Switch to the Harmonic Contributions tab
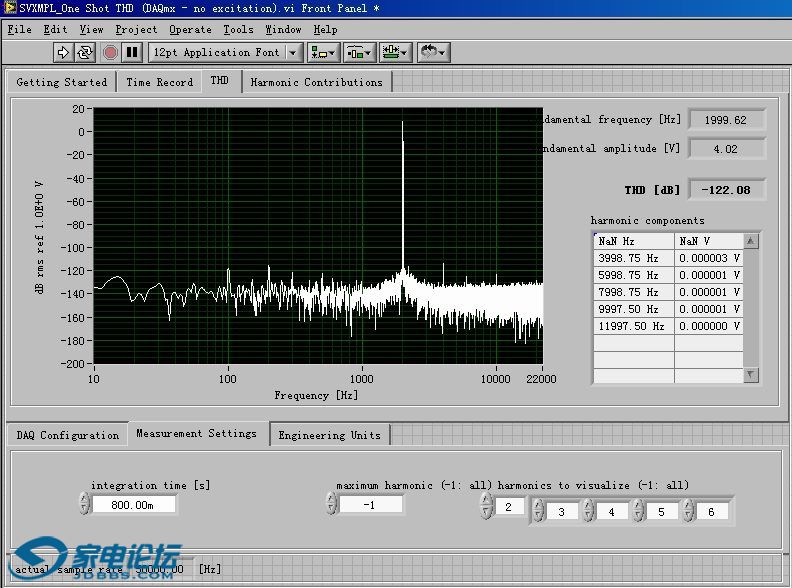This screenshot has width=792, height=588. [316, 82]
